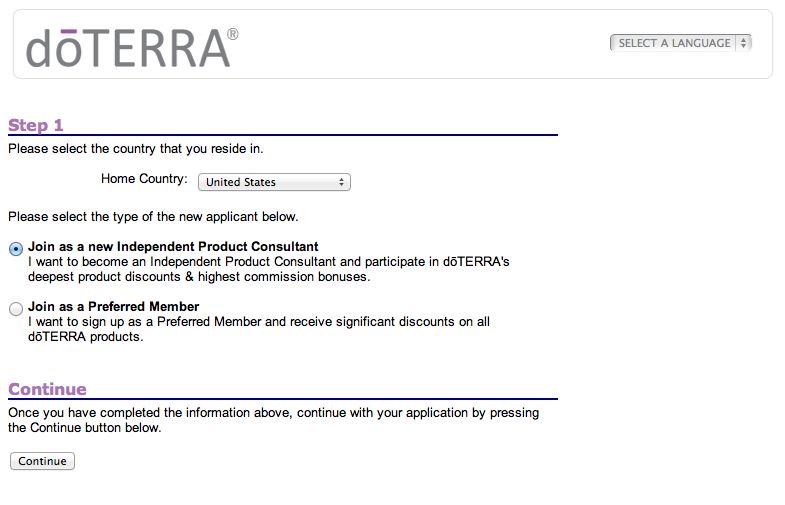Click the 'Once you have completed' instruction text
785x505 pixels.
point(273,420)
